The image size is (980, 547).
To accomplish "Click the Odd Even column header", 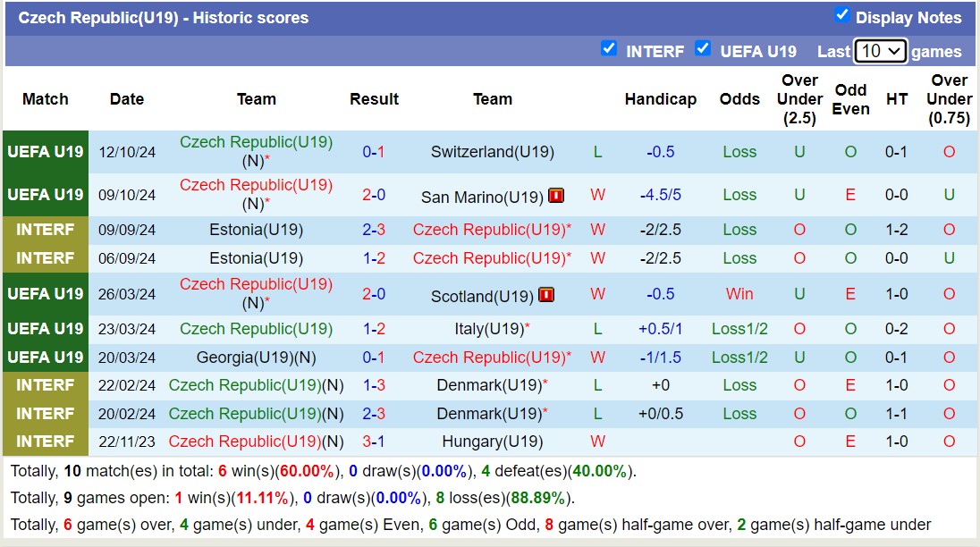I will pyautogui.click(x=850, y=99).
